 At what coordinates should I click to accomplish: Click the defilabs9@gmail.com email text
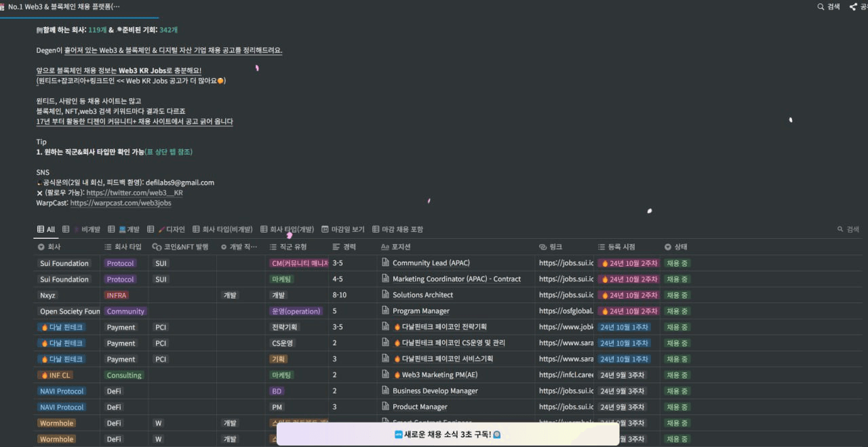(x=180, y=182)
